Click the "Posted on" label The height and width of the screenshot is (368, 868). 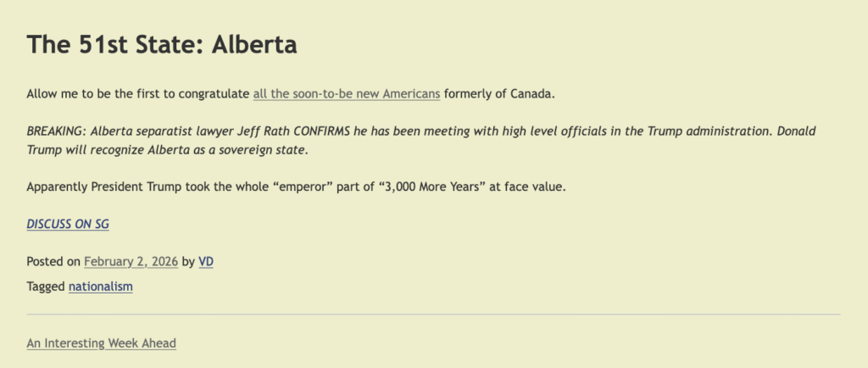(x=53, y=262)
